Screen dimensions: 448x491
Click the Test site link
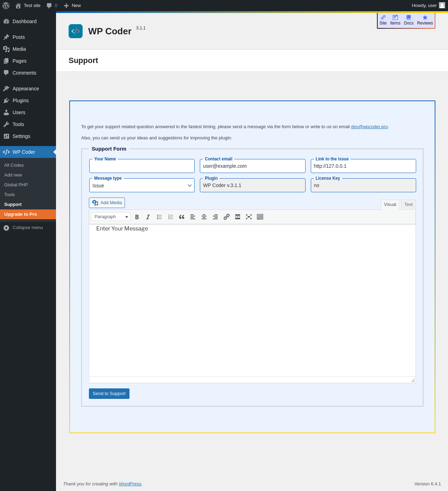28,6
